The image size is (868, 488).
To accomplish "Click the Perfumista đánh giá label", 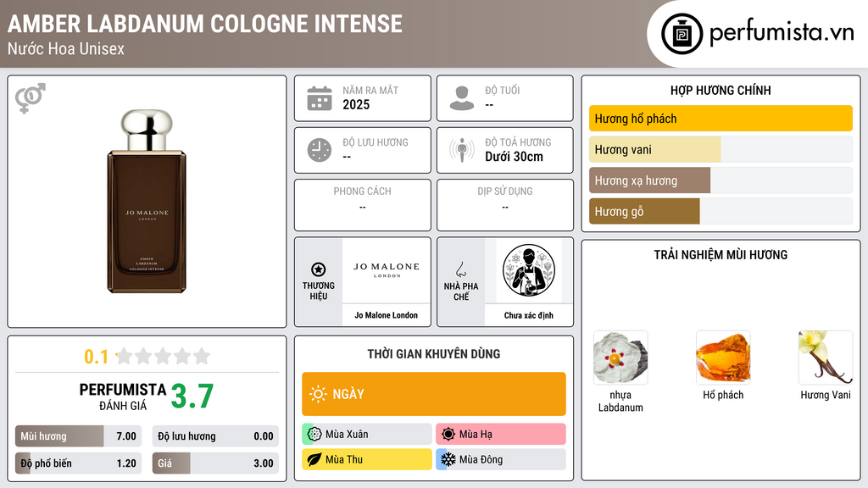I will pos(123,397).
